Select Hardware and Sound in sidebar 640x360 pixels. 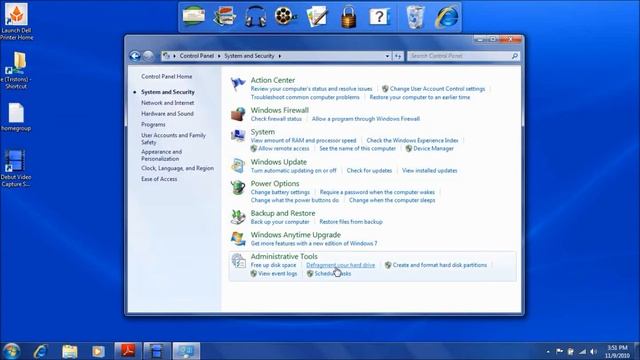[167, 113]
